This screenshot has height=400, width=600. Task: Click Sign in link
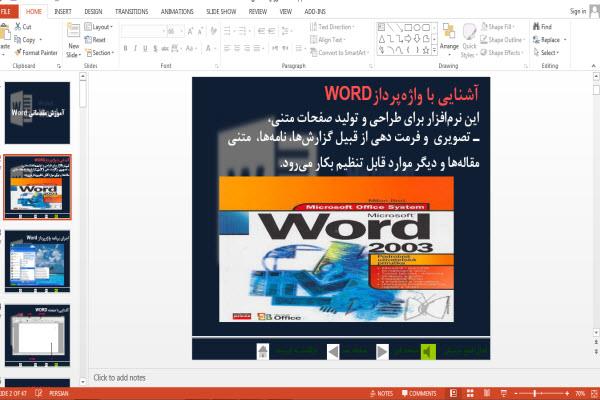[578, 11]
